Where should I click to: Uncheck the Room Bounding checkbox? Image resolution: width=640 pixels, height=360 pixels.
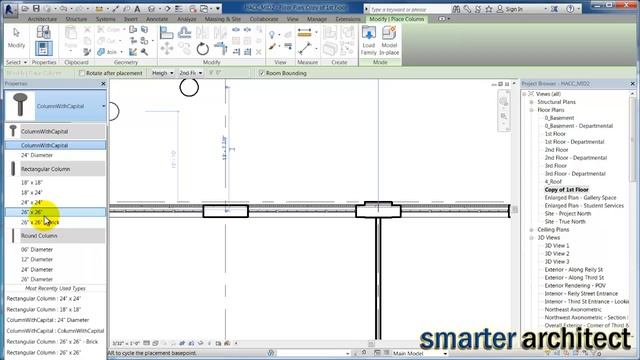click(x=262, y=73)
